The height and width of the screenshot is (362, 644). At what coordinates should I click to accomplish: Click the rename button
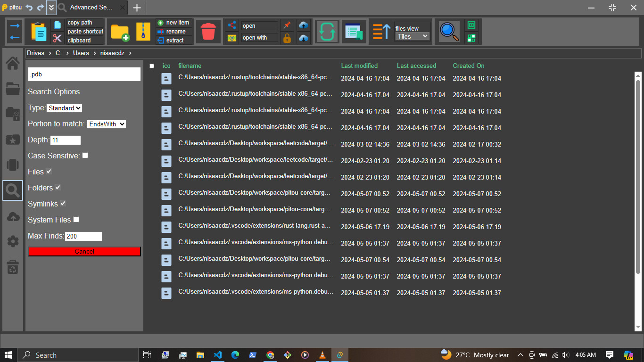click(174, 32)
